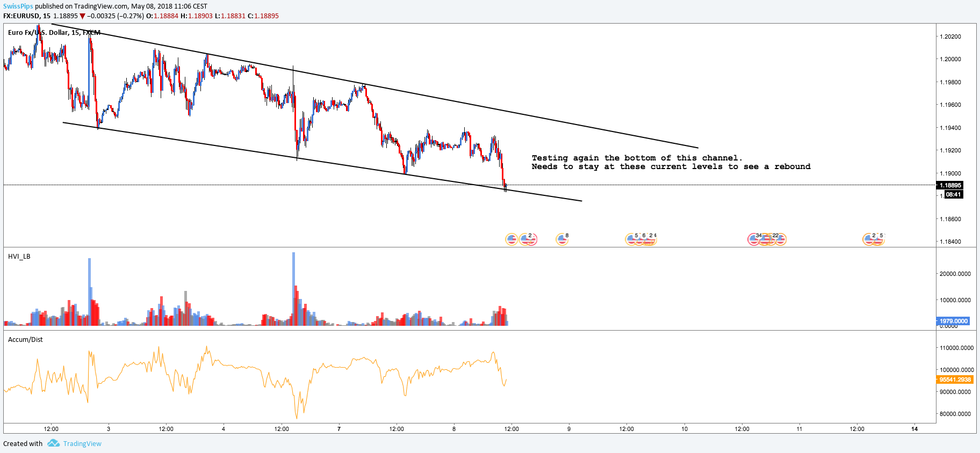Select the Accum/Dist indicator label

pyautogui.click(x=25, y=340)
